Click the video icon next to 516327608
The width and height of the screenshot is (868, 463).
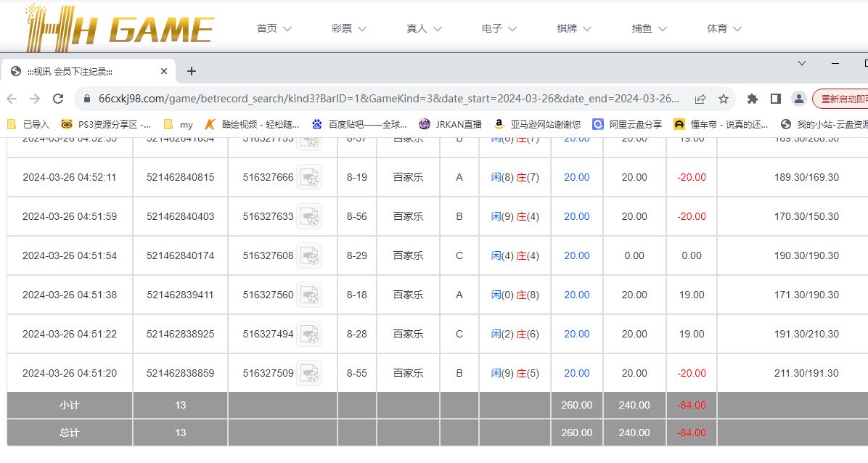309,255
